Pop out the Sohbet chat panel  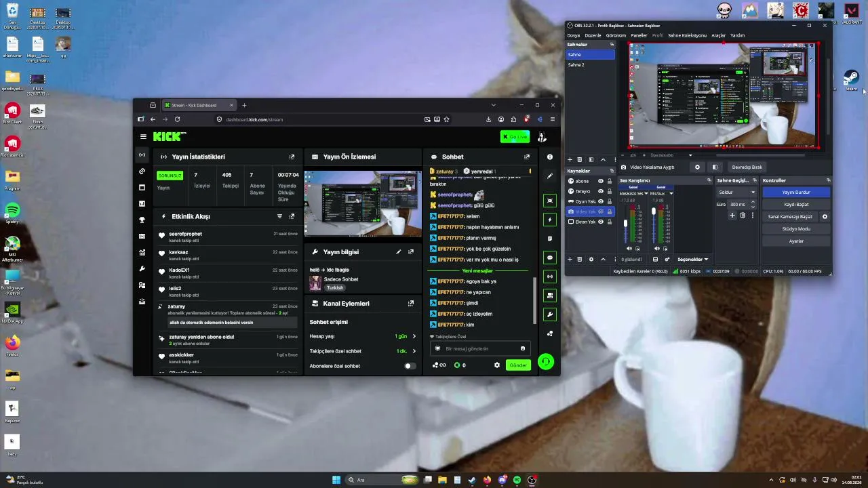(x=526, y=157)
